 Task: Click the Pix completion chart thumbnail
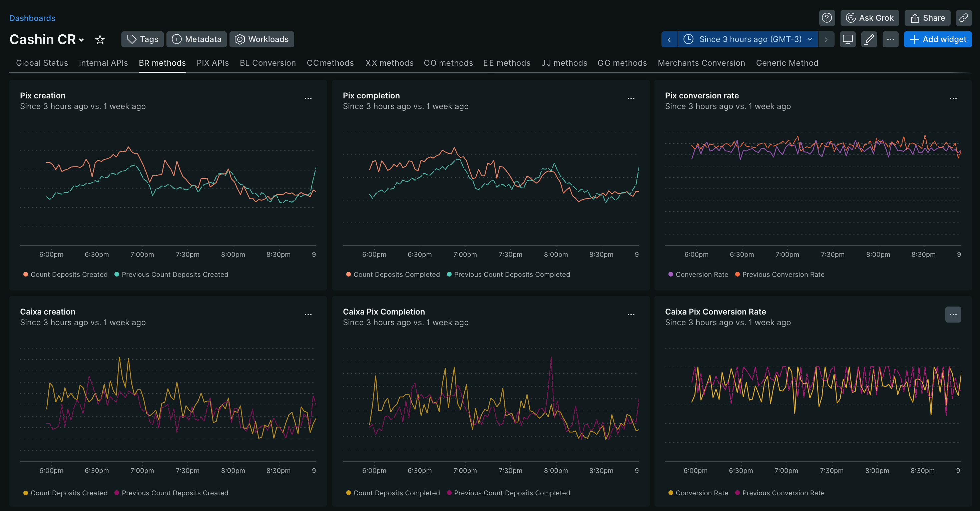coord(490,183)
